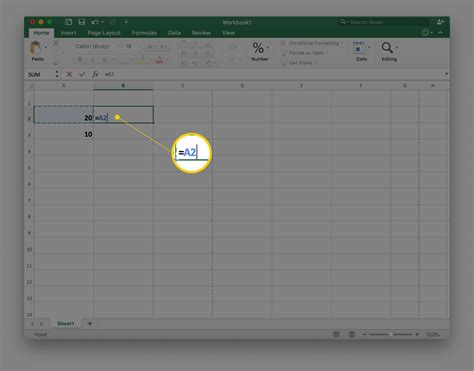
Task: Click the Bold formatting button
Action: pyautogui.click(x=80, y=60)
